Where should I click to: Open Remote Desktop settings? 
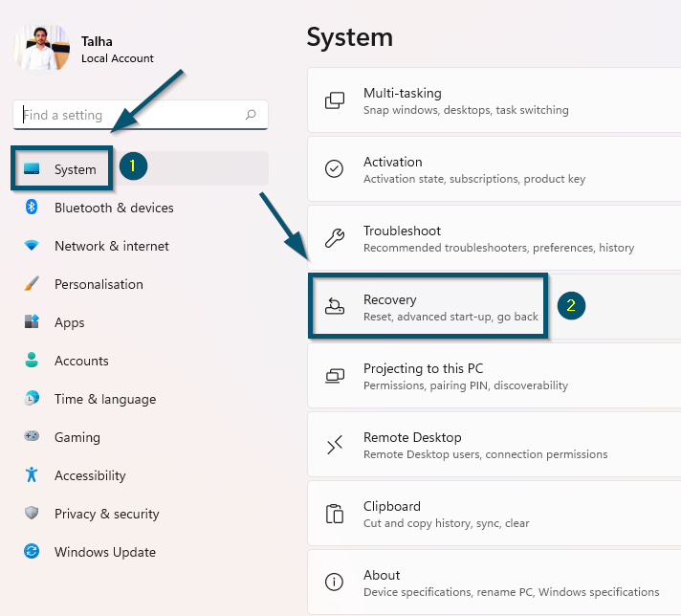(x=494, y=445)
